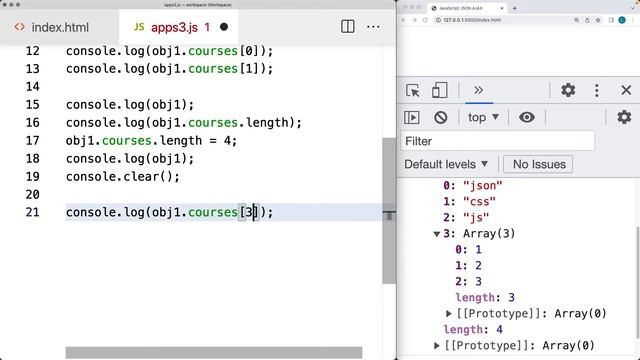Open the top JavaScript context dropdown

(x=483, y=117)
